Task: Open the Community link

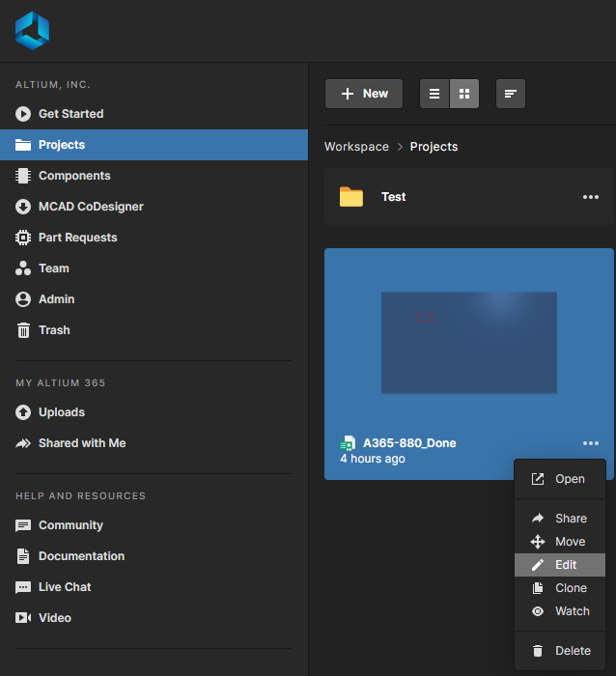Action: click(x=154, y=525)
